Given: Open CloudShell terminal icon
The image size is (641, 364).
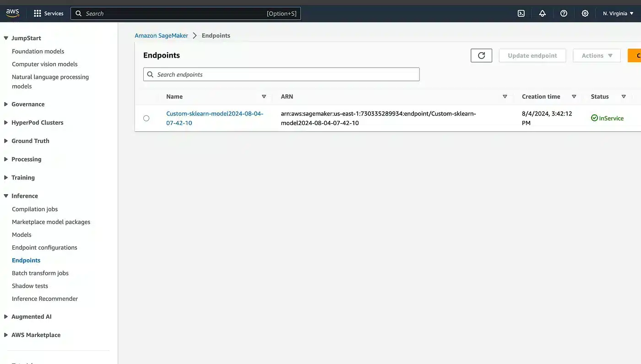Looking at the screenshot, I should click(x=521, y=13).
